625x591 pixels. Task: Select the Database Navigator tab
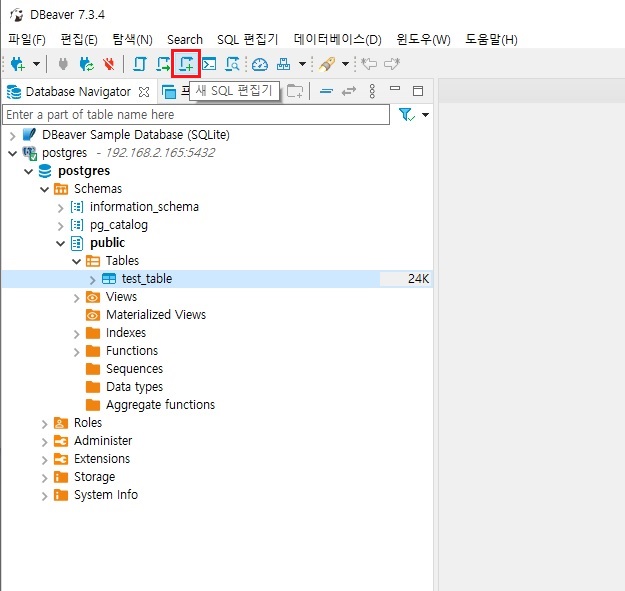(x=78, y=92)
